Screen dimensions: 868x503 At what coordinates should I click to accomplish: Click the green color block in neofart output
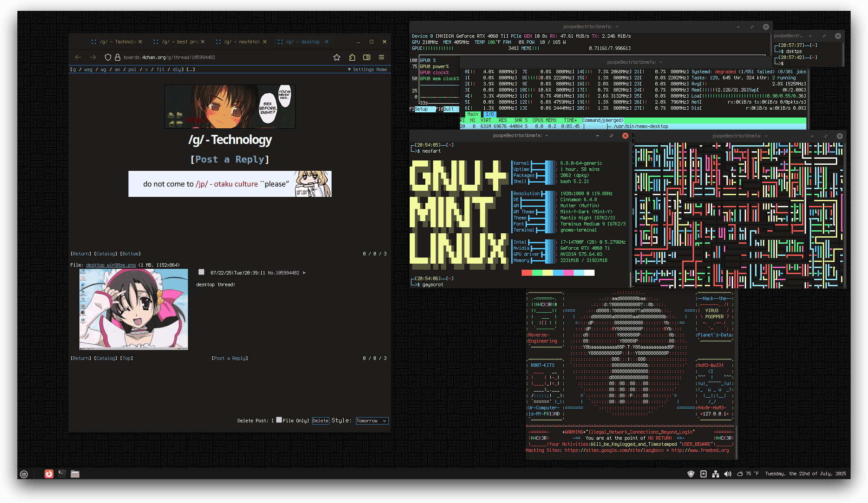tap(537, 273)
